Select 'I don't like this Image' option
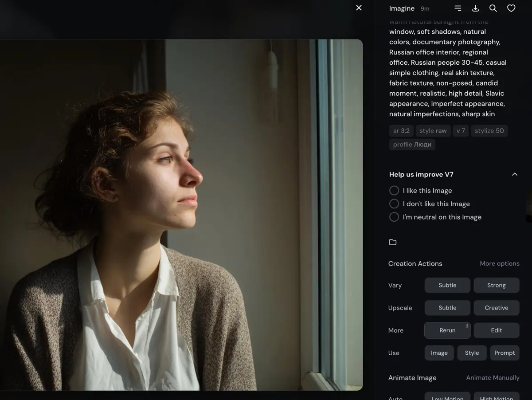 pyautogui.click(x=394, y=204)
